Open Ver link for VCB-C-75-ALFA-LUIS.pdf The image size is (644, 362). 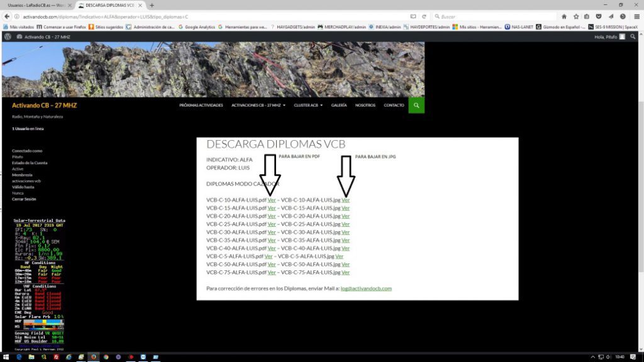point(272,273)
